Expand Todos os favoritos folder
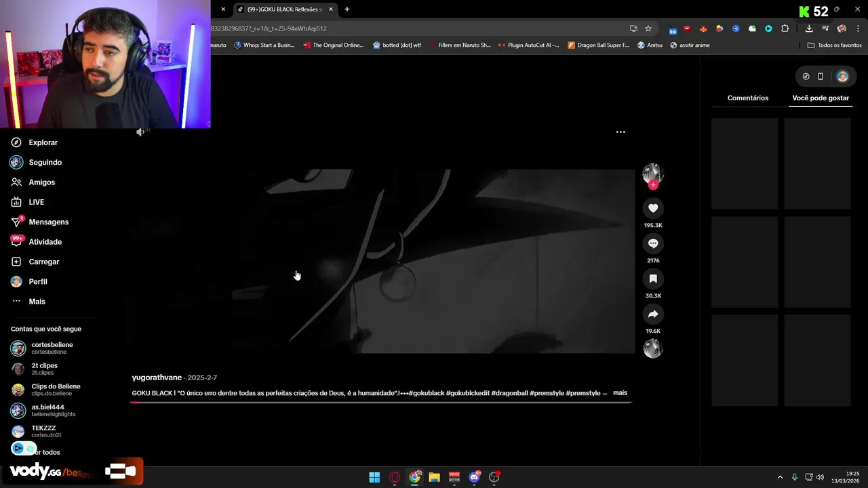This screenshot has height=488, width=868. coord(834,45)
